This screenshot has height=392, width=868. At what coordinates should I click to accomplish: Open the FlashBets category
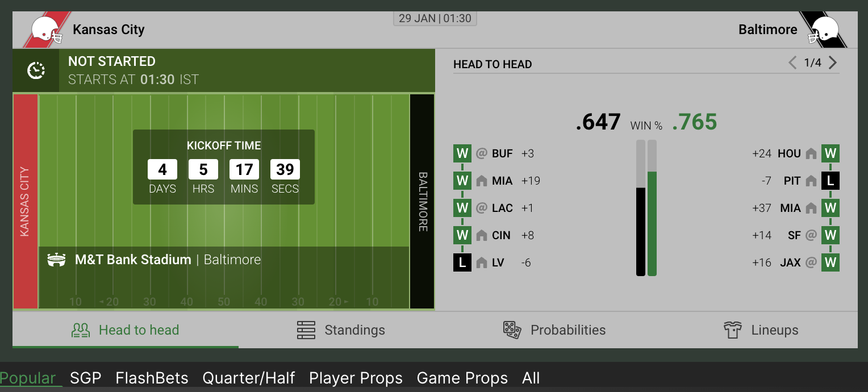click(x=152, y=378)
